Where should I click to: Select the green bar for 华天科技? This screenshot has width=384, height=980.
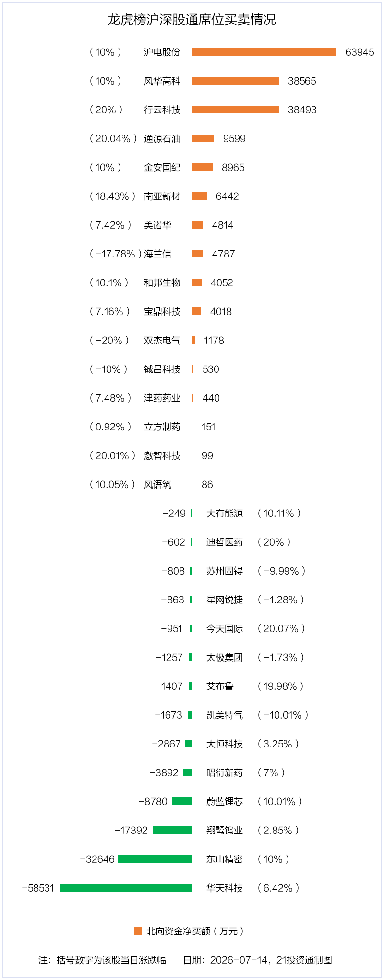(126, 888)
